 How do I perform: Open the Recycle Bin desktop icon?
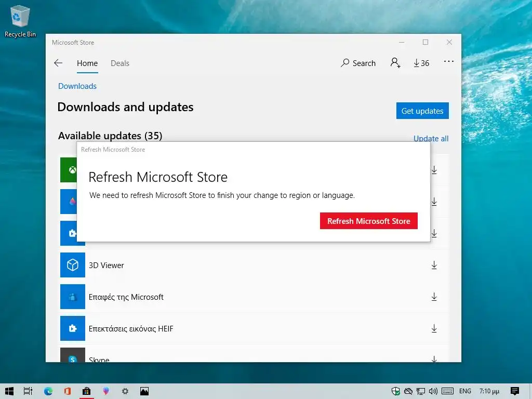[x=20, y=21]
